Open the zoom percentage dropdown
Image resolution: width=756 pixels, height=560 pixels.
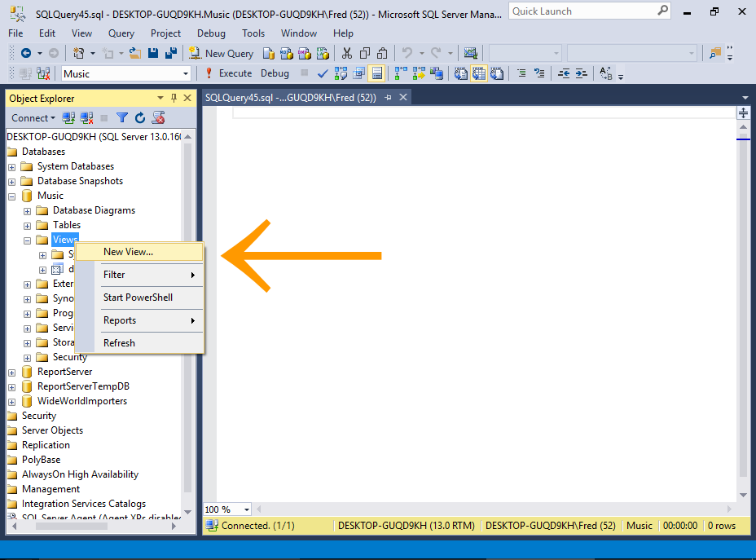point(247,509)
